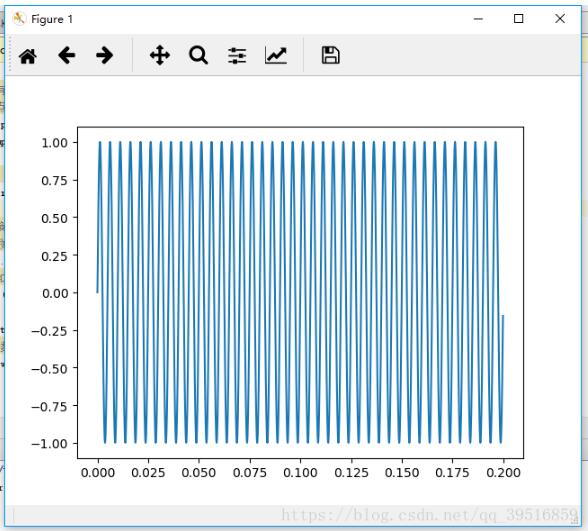The width and height of the screenshot is (588, 531).
Task: Open Configure subplots sliders icon
Action: tap(237, 56)
